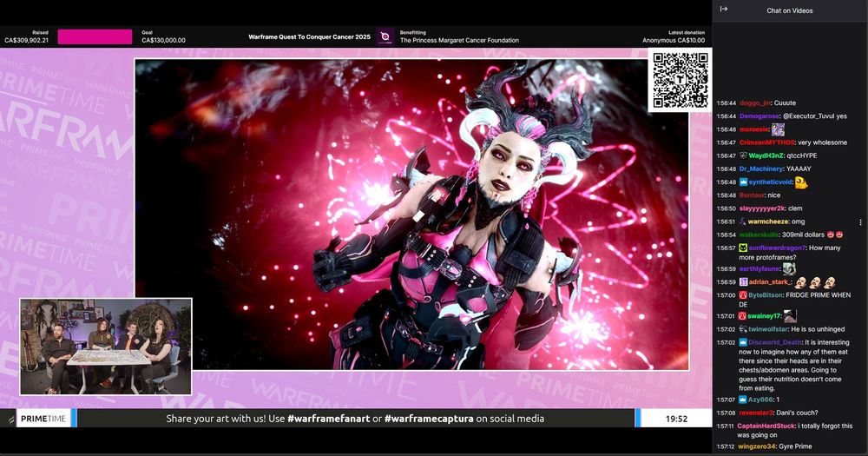The width and height of the screenshot is (868, 456).
Task: Jump to timestamp 1:57:12 beside wingzero34
Action: click(x=726, y=446)
